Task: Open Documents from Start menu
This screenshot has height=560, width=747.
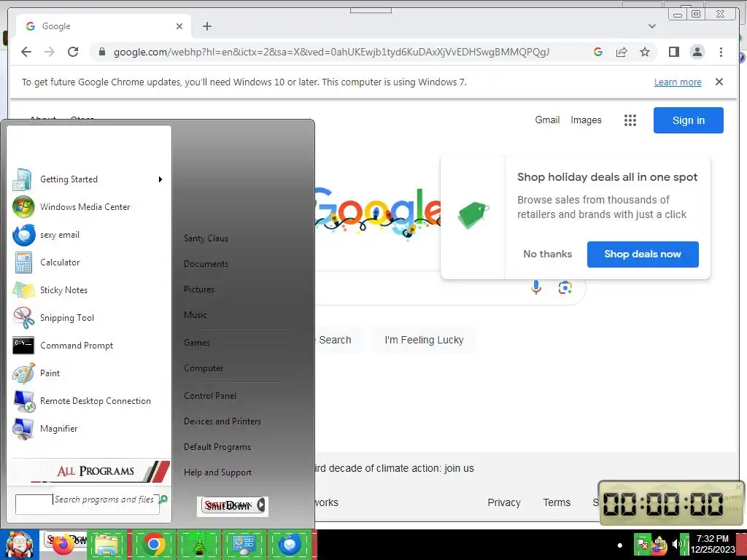Action: [x=206, y=264]
